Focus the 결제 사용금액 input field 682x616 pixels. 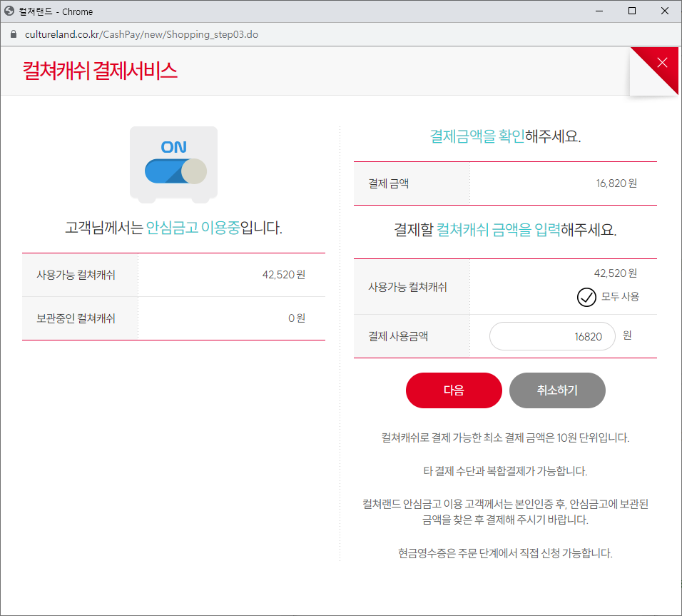point(552,336)
